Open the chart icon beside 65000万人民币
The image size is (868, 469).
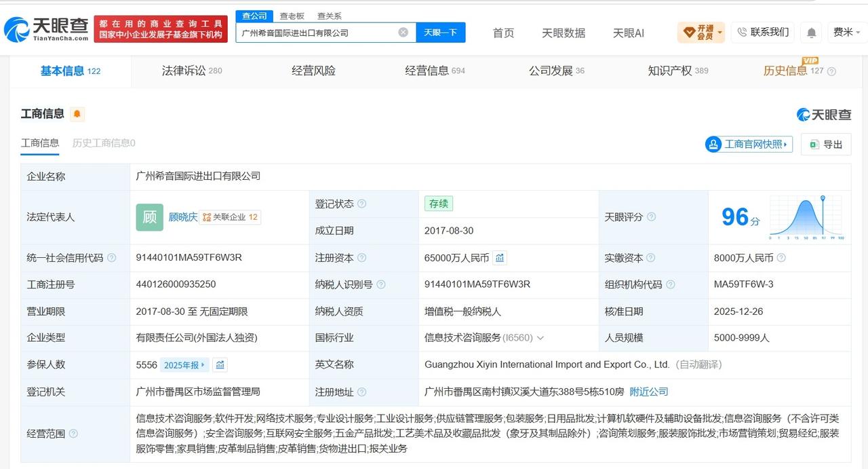[500, 258]
